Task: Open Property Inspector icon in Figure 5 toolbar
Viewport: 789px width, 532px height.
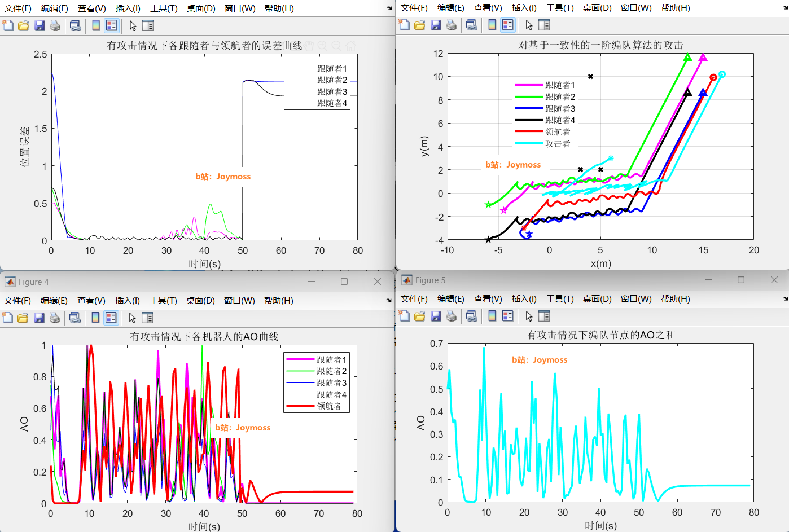Action: [544, 316]
